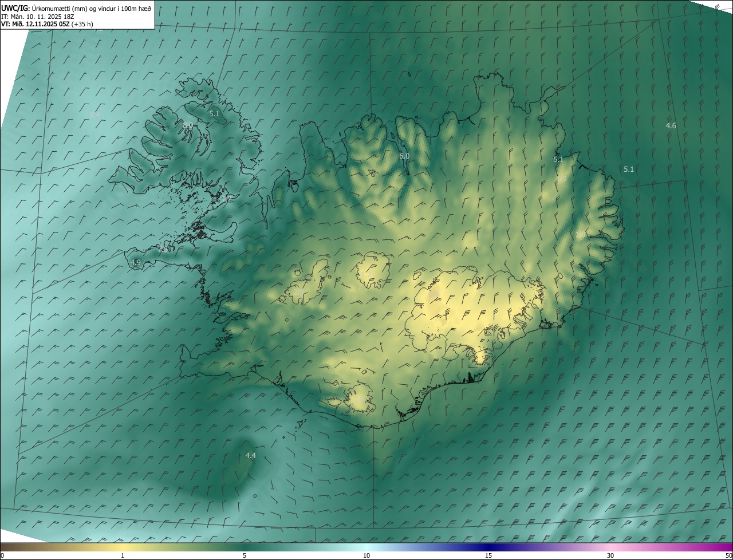Click the colour scale tick label 10
The width and height of the screenshot is (733, 560).
pos(366,555)
